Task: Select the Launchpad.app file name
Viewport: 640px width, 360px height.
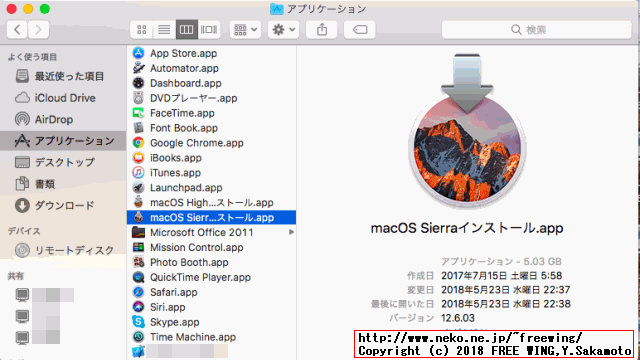Action: click(x=186, y=188)
